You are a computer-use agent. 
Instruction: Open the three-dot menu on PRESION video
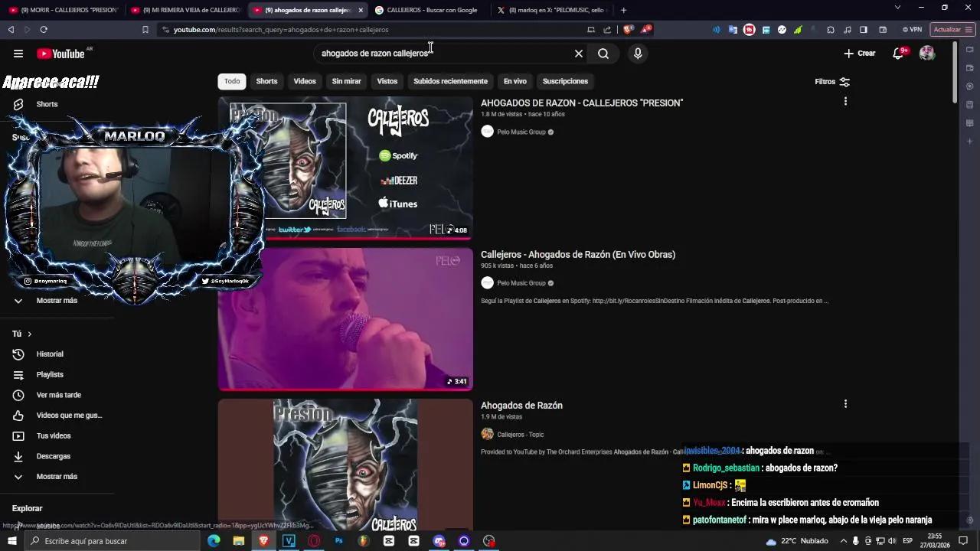(845, 100)
